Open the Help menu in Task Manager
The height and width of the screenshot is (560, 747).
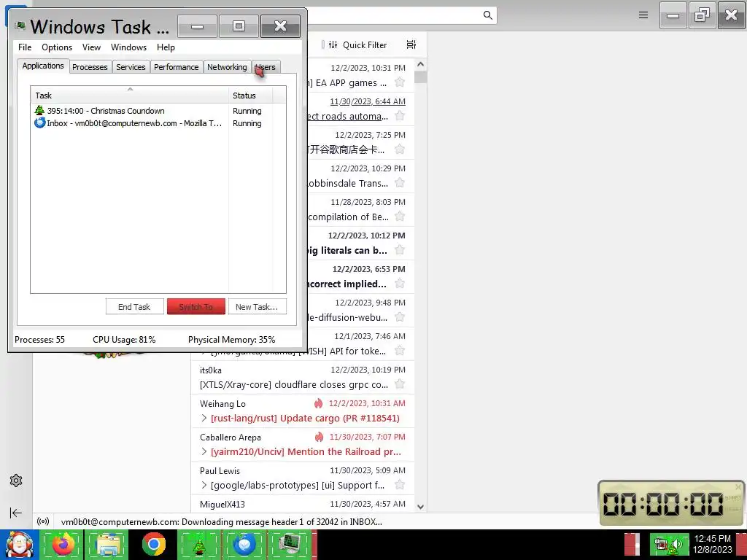pyautogui.click(x=166, y=47)
